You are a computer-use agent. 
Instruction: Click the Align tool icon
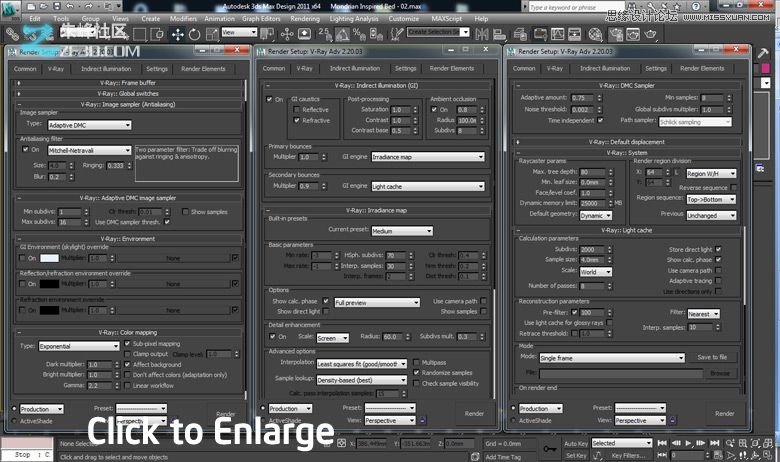[499, 34]
